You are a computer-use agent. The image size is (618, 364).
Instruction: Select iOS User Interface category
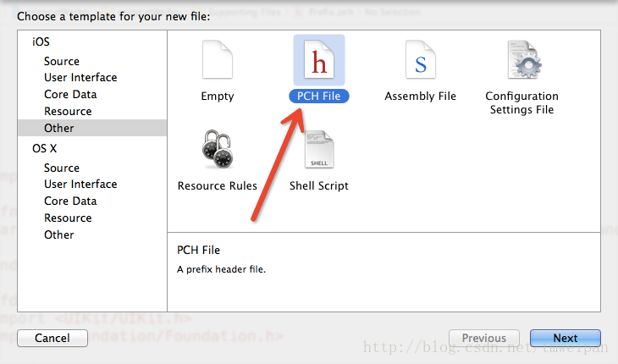(80, 78)
